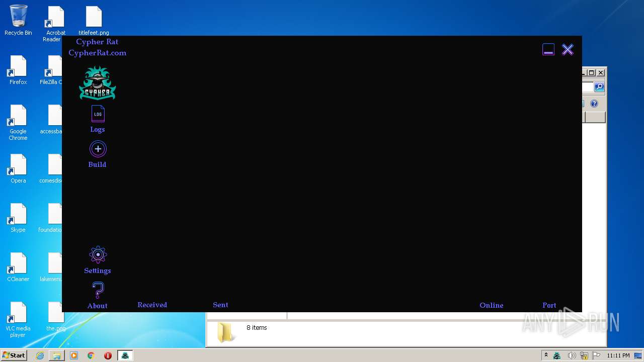Close the Cypher Rat window

click(568, 49)
